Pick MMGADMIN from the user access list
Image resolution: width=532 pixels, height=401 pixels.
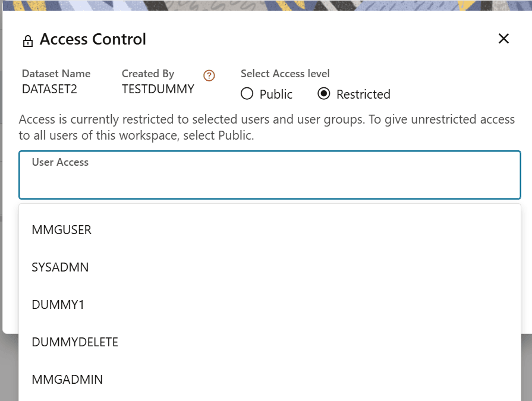coord(67,379)
